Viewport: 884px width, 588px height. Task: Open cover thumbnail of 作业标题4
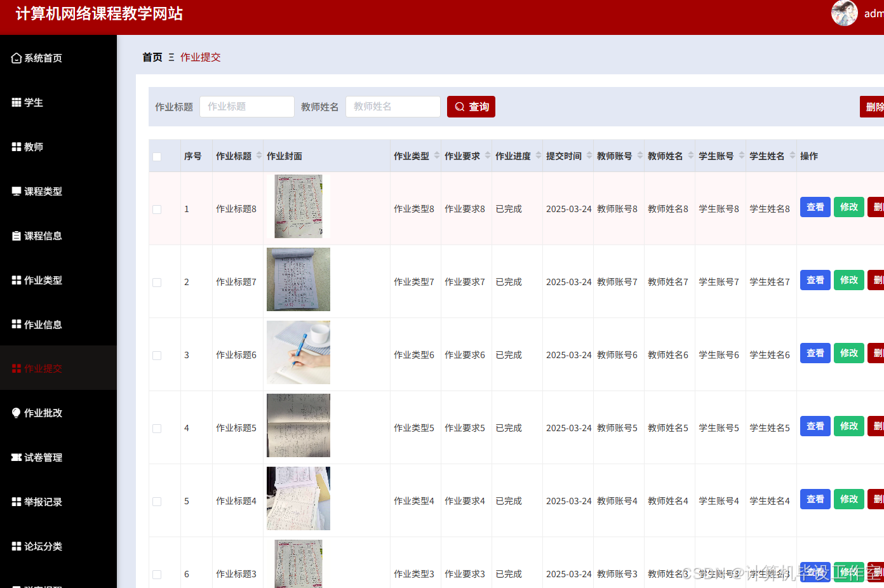point(298,498)
